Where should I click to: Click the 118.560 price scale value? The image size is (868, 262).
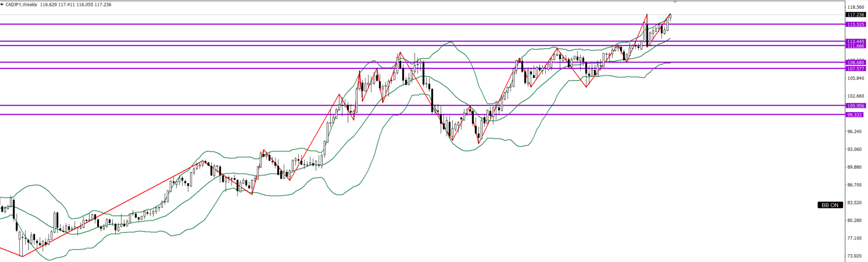855,7
